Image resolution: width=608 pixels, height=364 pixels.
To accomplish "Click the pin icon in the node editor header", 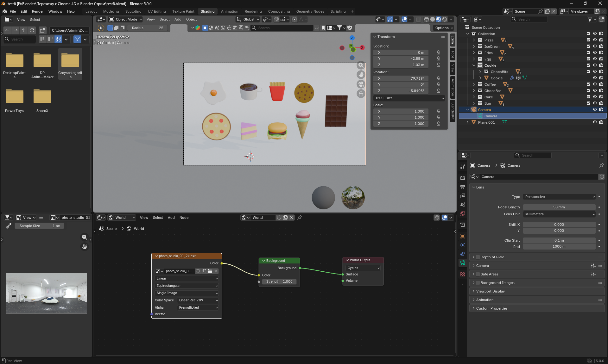I will point(300,218).
